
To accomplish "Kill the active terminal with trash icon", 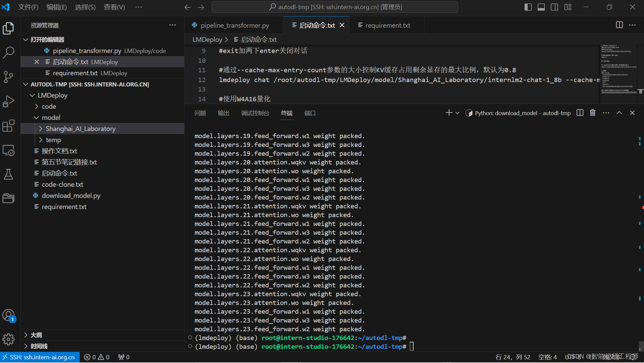I will 593,113.
